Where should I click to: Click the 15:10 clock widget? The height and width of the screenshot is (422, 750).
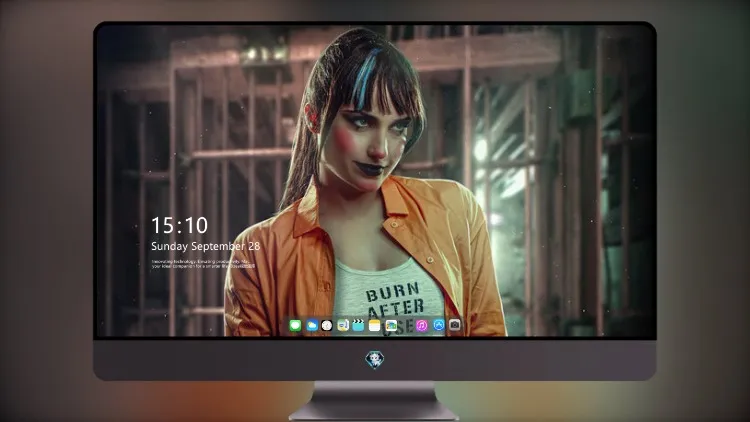pos(179,225)
